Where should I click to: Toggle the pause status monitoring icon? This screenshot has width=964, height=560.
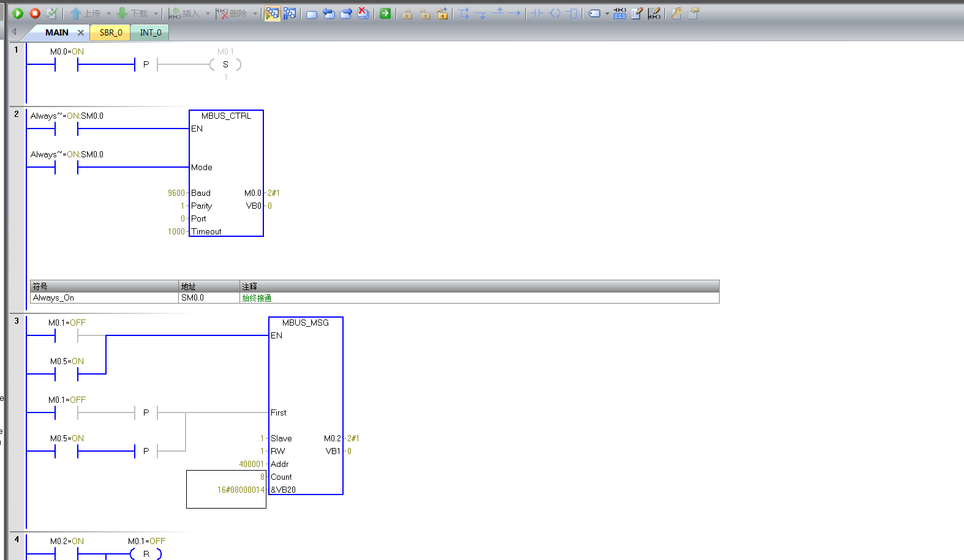tap(290, 13)
